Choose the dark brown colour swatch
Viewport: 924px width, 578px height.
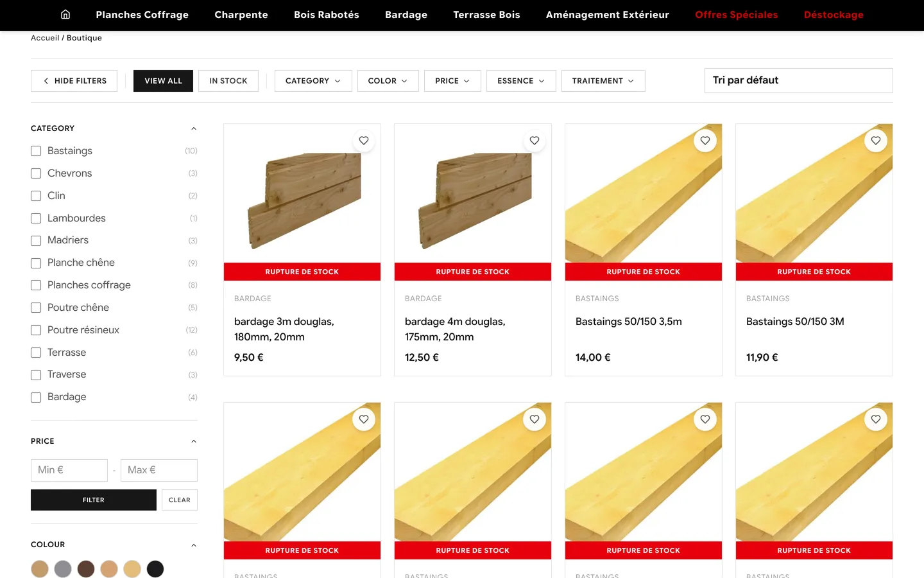pyautogui.click(x=86, y=569)
